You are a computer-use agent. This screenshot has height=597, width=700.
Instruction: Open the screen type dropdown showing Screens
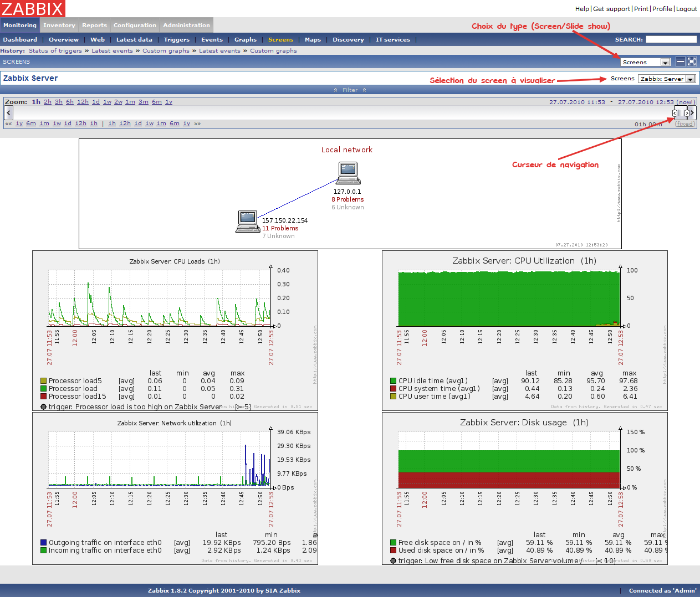pos(645,62)
